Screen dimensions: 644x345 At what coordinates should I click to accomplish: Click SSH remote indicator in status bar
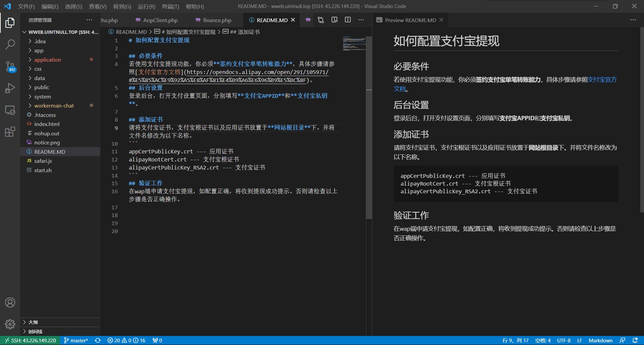(30, 340)
